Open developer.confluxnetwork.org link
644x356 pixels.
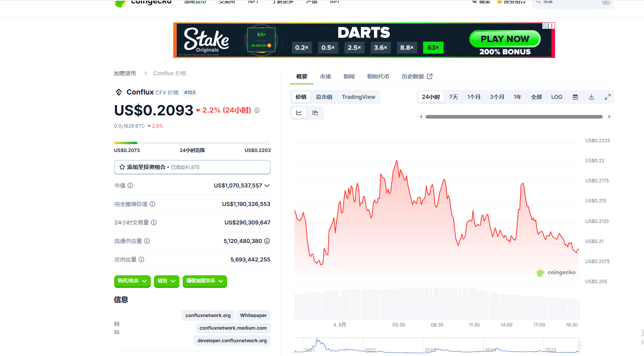pyautogui.click(x=232, y=341)
